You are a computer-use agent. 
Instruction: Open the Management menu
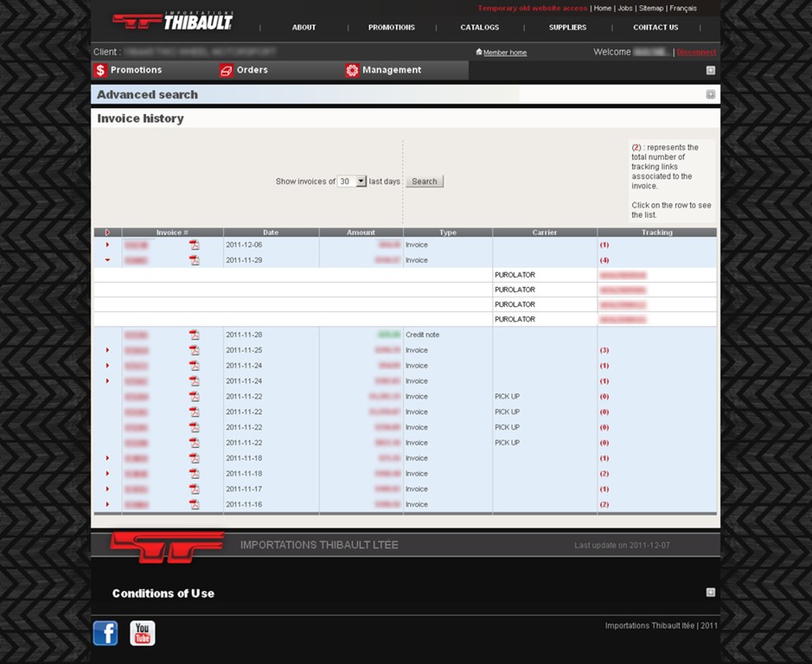tap(391, 70)
